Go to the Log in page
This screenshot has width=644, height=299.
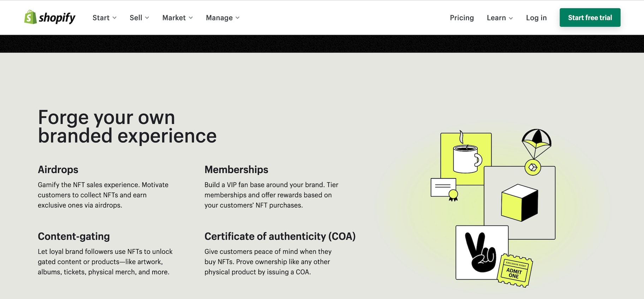coord(536,18)
